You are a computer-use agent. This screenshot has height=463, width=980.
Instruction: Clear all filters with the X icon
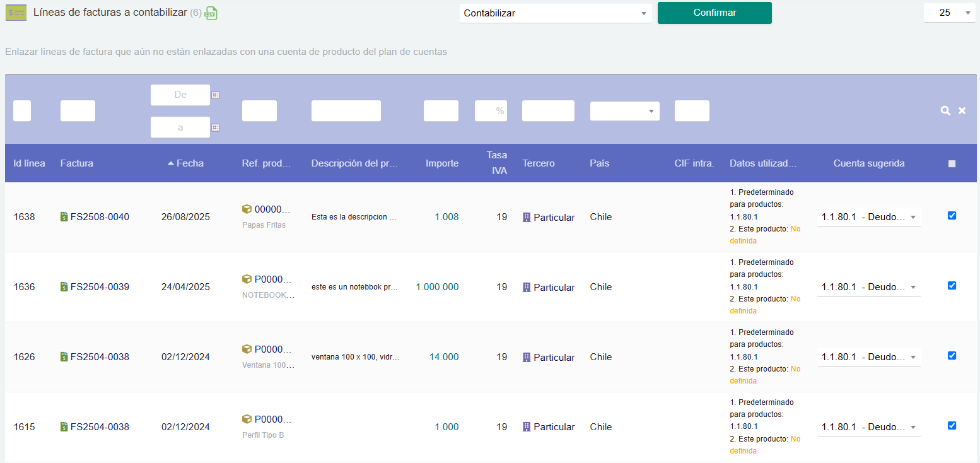(962, 110)
